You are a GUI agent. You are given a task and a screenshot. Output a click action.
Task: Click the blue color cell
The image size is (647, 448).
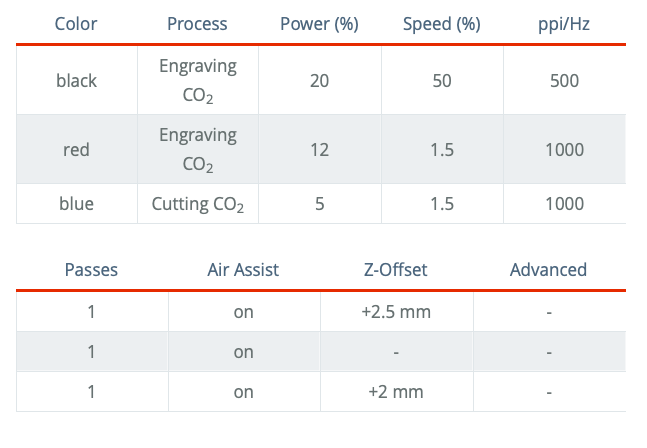click(76, 204)
